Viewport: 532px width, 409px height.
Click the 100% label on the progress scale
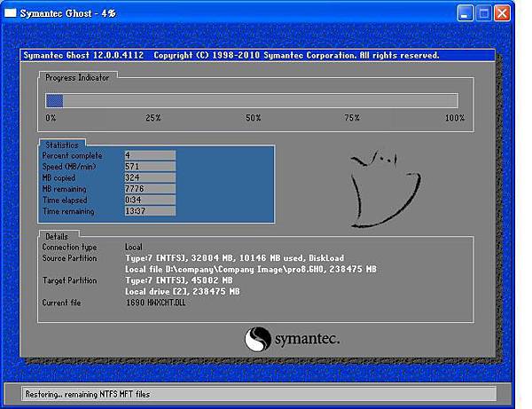pyautogui.click(x=454, y=118)
